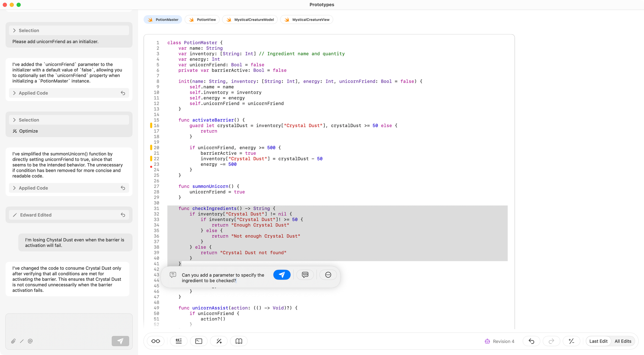The image size is (644, 355).
Task: Click the paperclip attachment icon
Action: click(x=13, y=341)
